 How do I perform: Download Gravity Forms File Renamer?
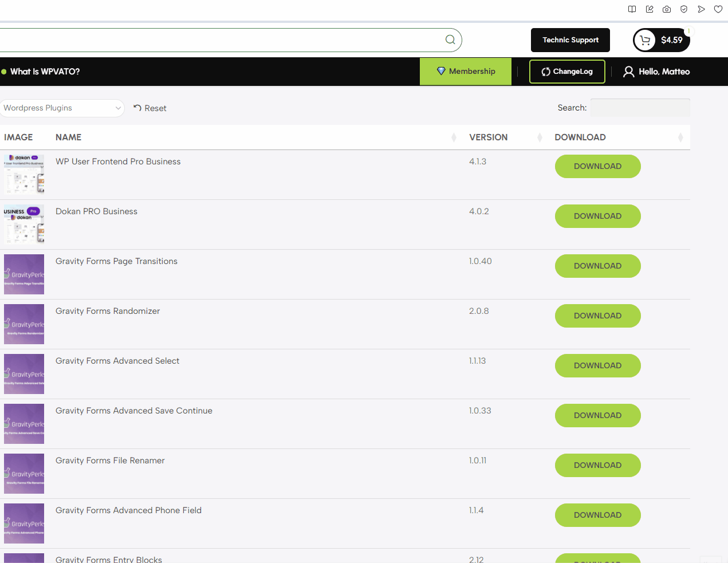(598, 465)
